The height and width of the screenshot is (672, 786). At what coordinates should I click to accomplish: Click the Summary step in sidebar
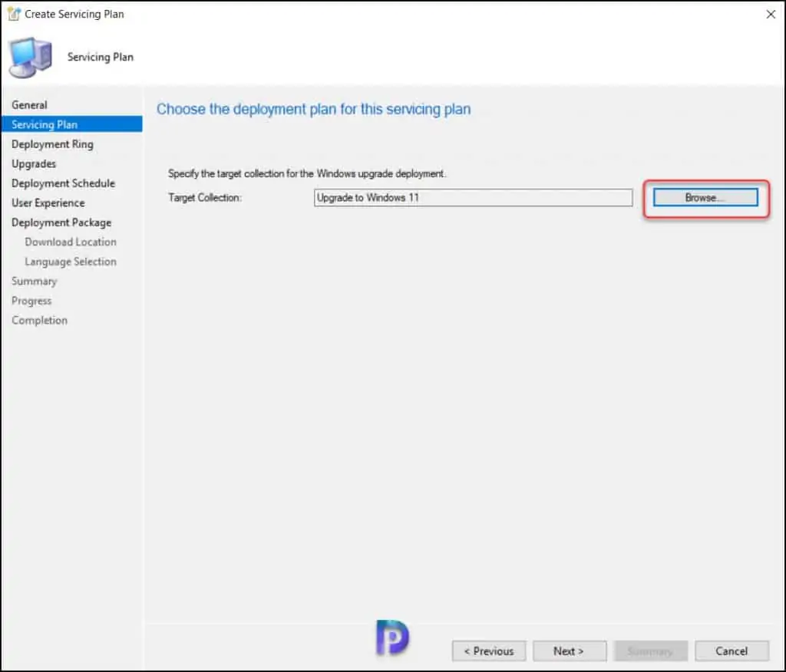point(34,281)
